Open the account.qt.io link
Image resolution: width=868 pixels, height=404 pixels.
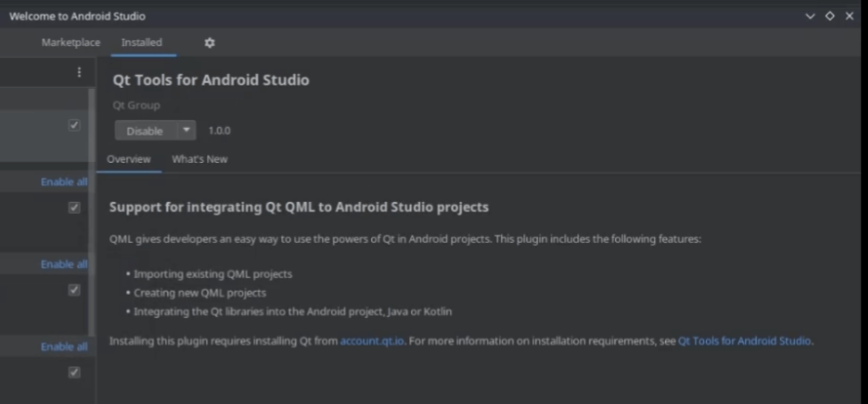(x=372, y=341)
